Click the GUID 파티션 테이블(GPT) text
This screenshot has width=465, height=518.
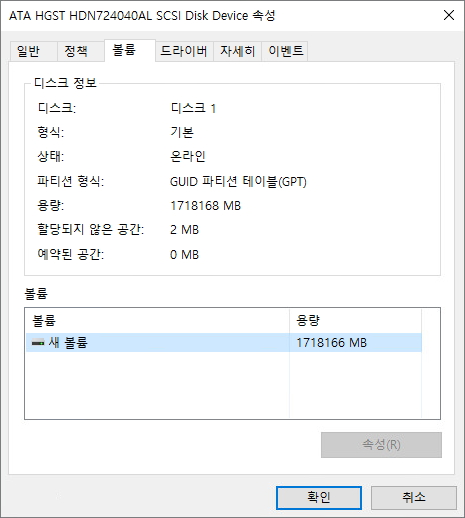pyautogui.click(x=238, y=182)
